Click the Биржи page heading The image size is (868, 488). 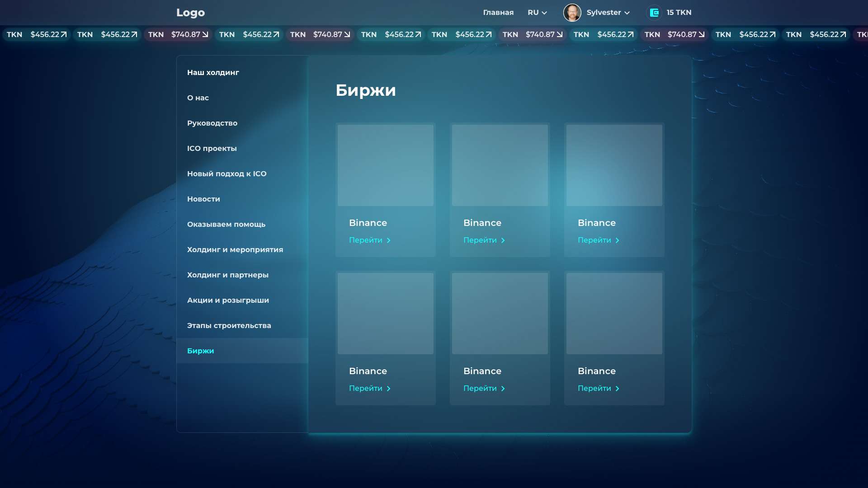366,90
